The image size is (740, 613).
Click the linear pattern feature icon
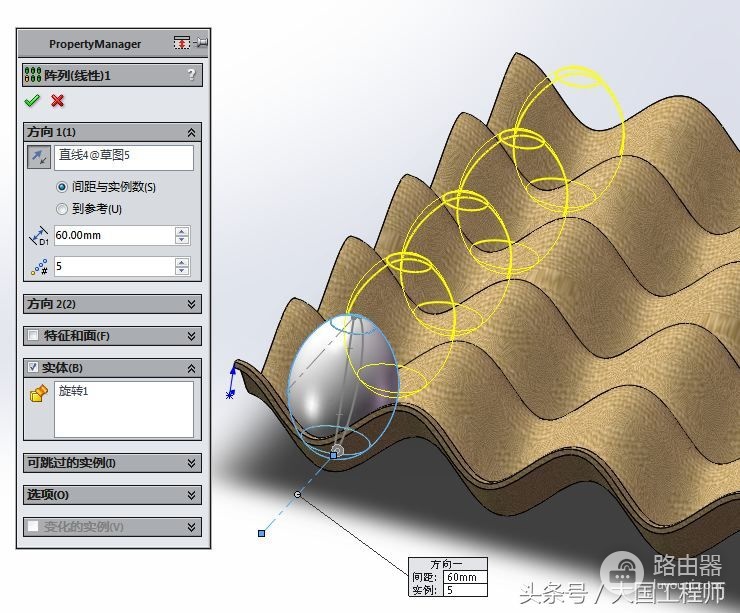click(33, 75)
